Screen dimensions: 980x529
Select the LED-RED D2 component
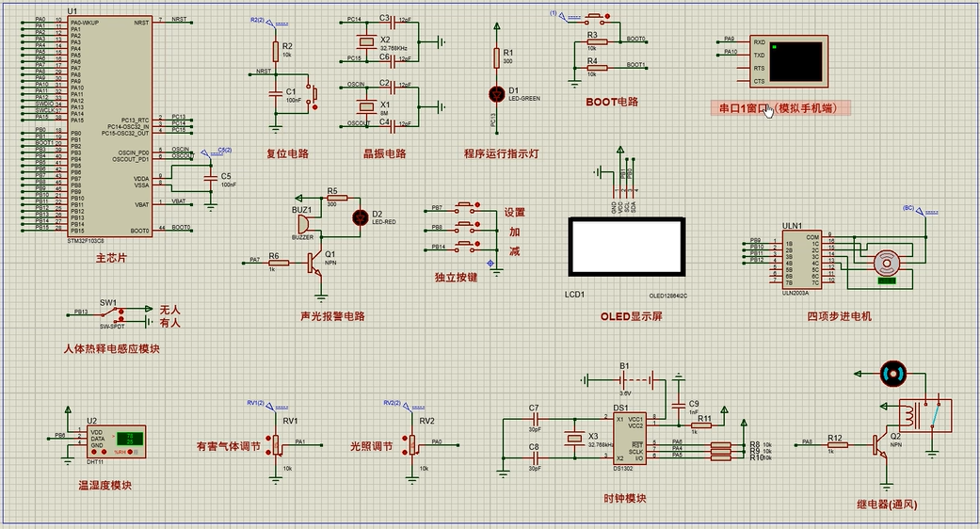point(360,217)
